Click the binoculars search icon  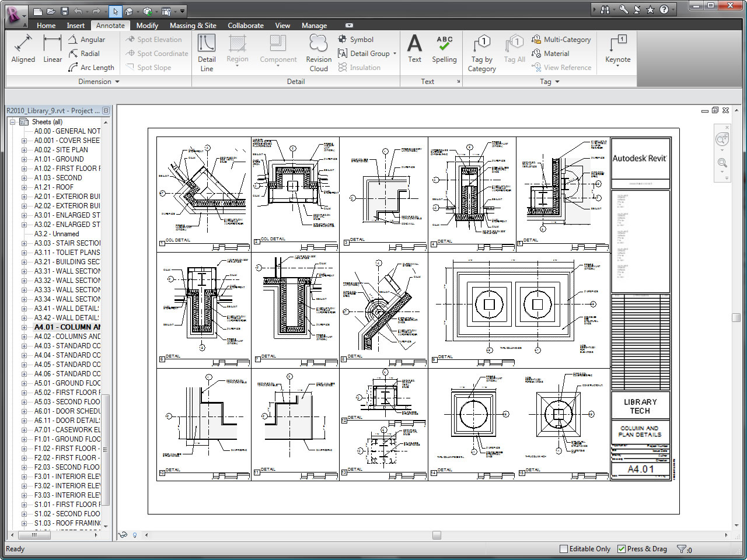[x=605, y=9]
